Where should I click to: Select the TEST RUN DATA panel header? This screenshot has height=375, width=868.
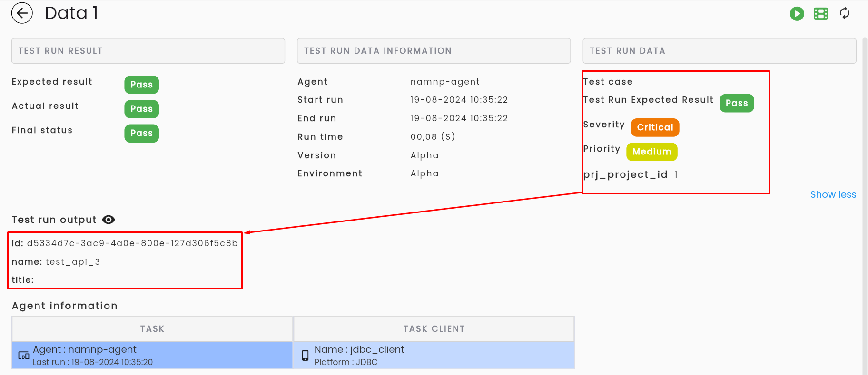click(719, 51)
